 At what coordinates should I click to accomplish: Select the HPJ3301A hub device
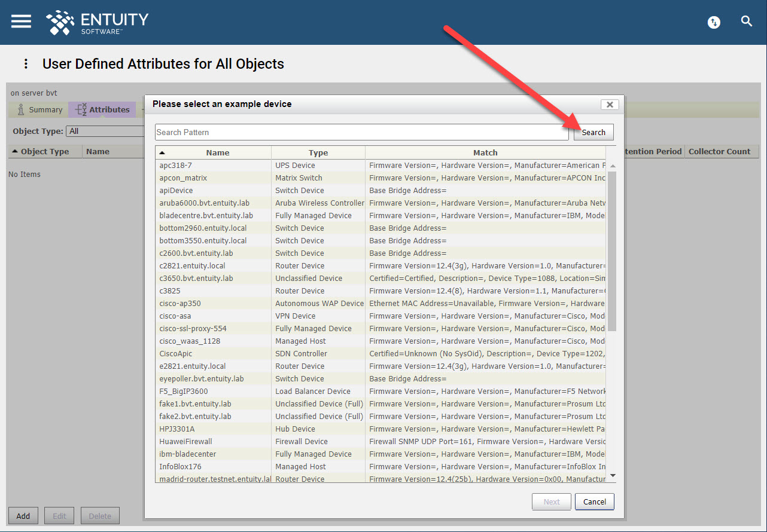tap(381, 429)
